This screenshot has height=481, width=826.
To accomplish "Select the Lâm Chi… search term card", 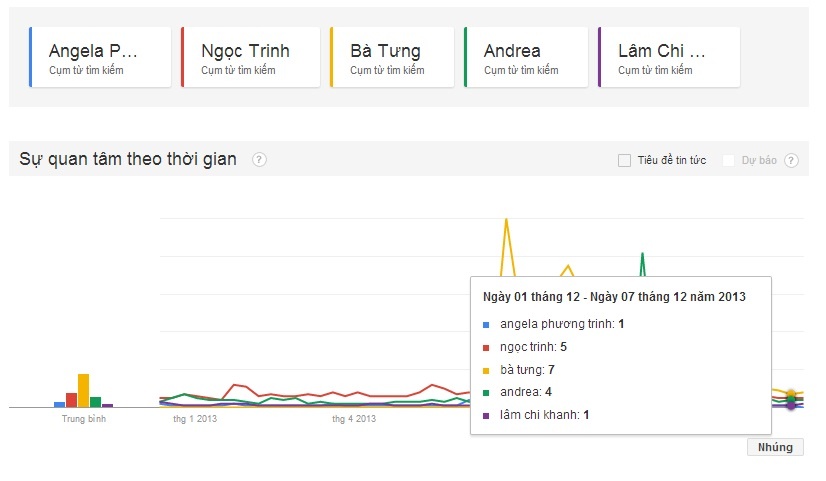I will click(x=668, y=57).
